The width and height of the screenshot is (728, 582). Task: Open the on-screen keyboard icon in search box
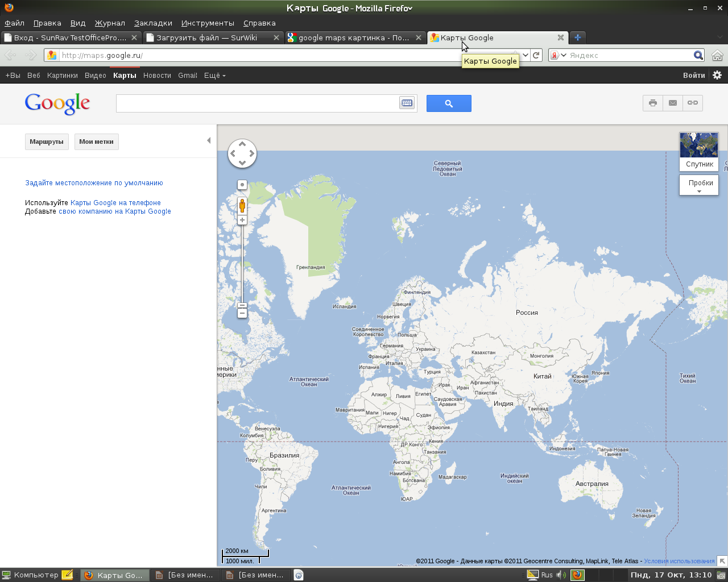pyautogui.click(x=407, y=103)
